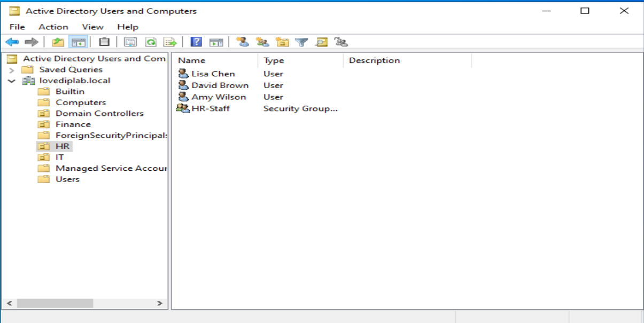Image resolution: width=644 pixels, height=323 pixels.
Task: Click the clipboard toolbar icon
Action: (x=105, y=42)
